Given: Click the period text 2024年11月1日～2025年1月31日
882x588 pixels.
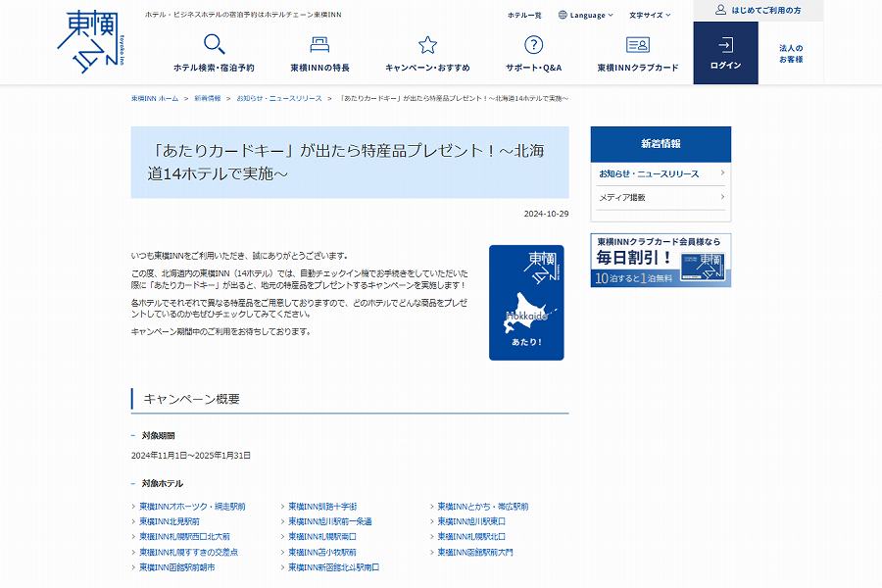Looking at the screenshot, I should tap(191, 455).
